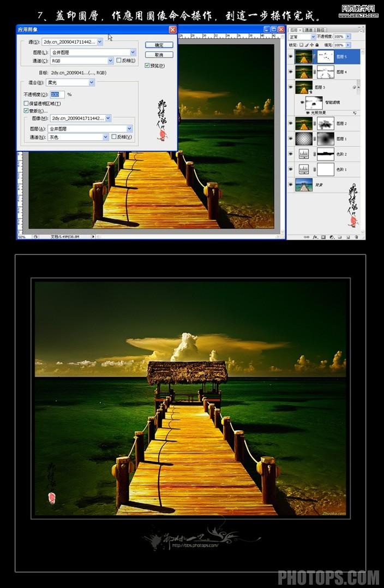The width and height of the screenshot is (384, 588).
Task: Close the 应用图像 dialog
Action: (x=172, y=29)
